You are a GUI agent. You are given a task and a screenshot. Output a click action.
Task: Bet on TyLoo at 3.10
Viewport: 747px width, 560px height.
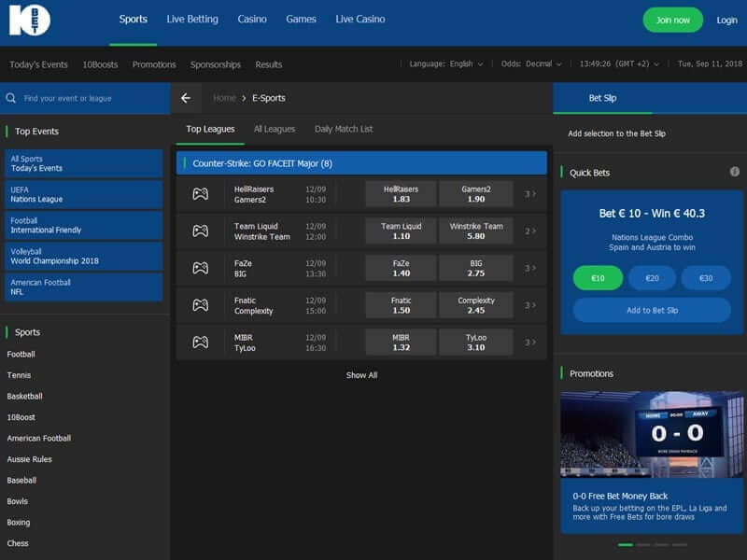(476, 343)
